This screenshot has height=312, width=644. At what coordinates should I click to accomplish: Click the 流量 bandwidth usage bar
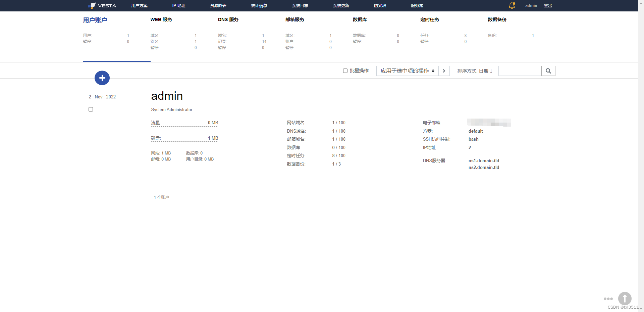(x=184, y=123)
